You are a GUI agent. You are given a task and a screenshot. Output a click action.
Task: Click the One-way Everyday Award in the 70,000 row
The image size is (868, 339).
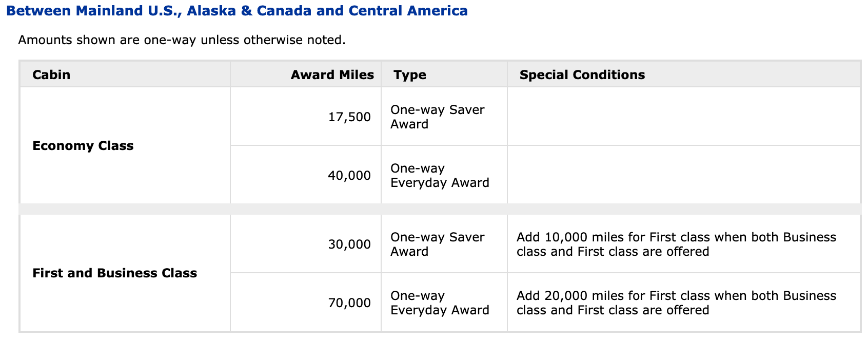pos(440,303)
